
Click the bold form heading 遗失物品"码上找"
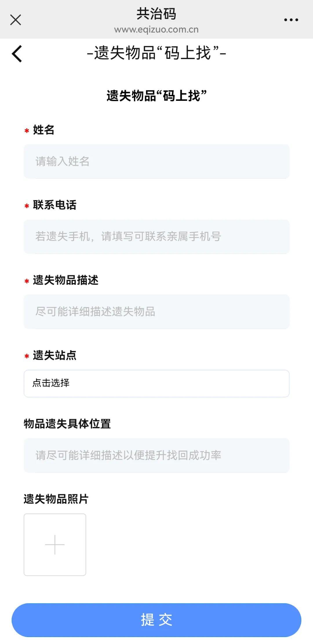pyautogui.click(x=156, y=96)
